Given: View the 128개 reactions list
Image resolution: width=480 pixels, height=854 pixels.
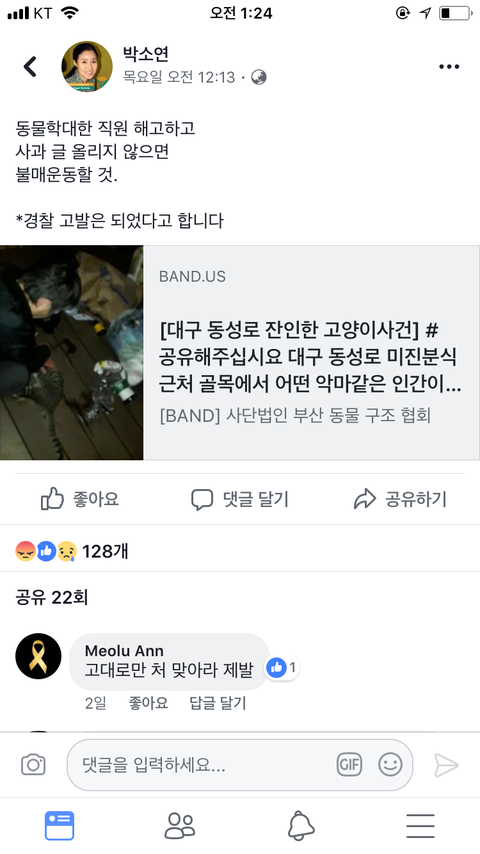Looking at the screenshot, I should click(x=72, y=551).
